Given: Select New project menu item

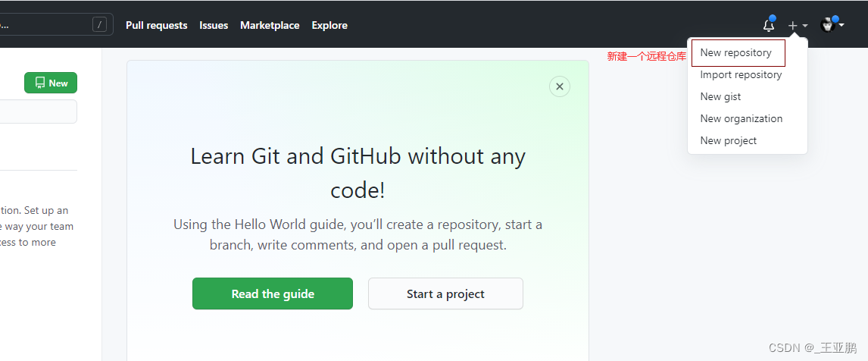Looking at the screenshot, I should tap(728, 140).
